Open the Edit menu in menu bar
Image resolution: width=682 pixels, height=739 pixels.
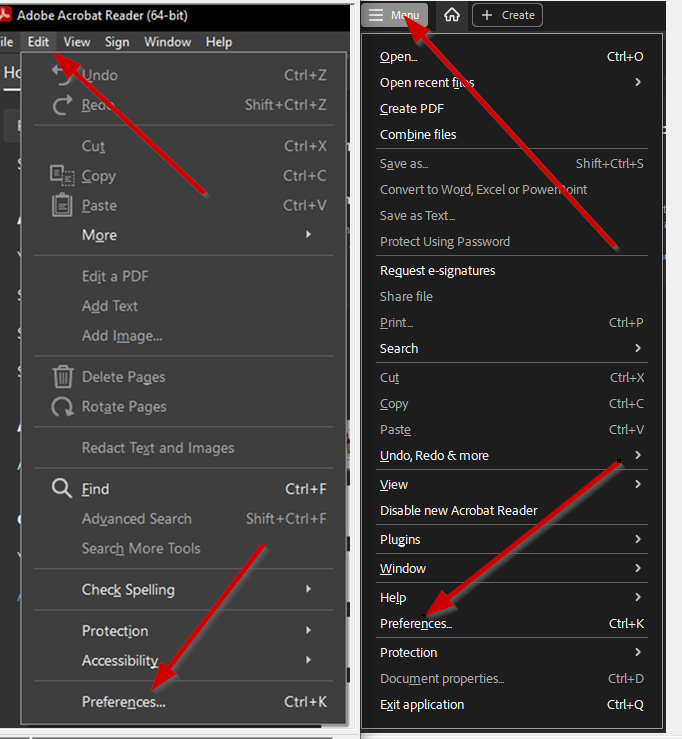[38, 42]
